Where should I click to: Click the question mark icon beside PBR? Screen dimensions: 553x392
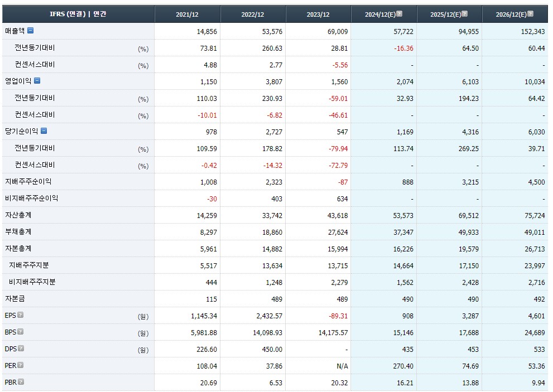coord(21,382)
